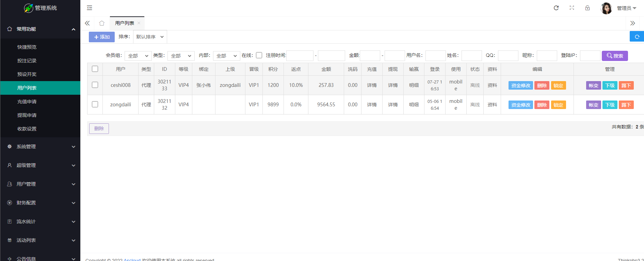
Task: Click the 系统管理 gear icon
Action: click(10, 147)
